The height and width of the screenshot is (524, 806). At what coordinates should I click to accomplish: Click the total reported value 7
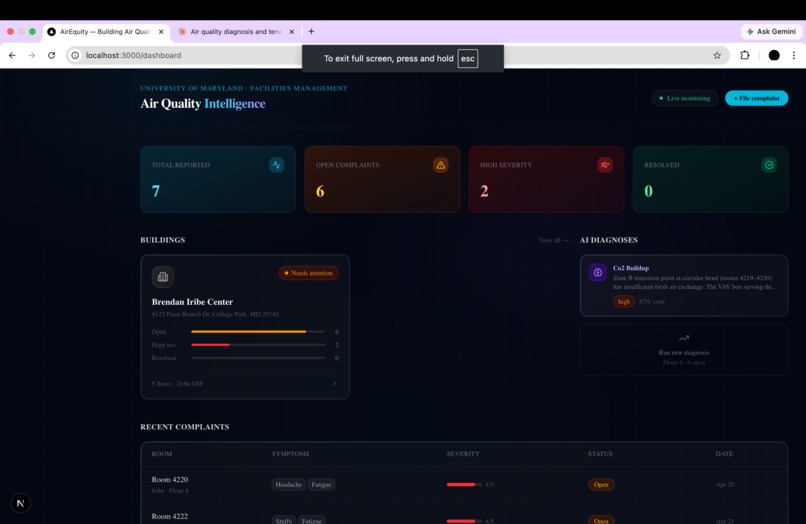[156, 191]
